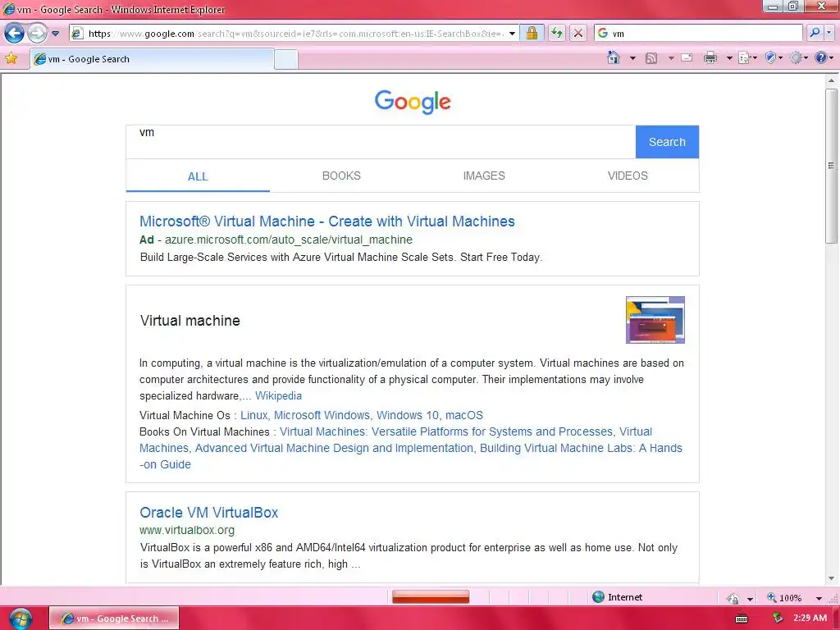
Task: Click the scrollbar up arrow
Action: (x=831, y=80)
